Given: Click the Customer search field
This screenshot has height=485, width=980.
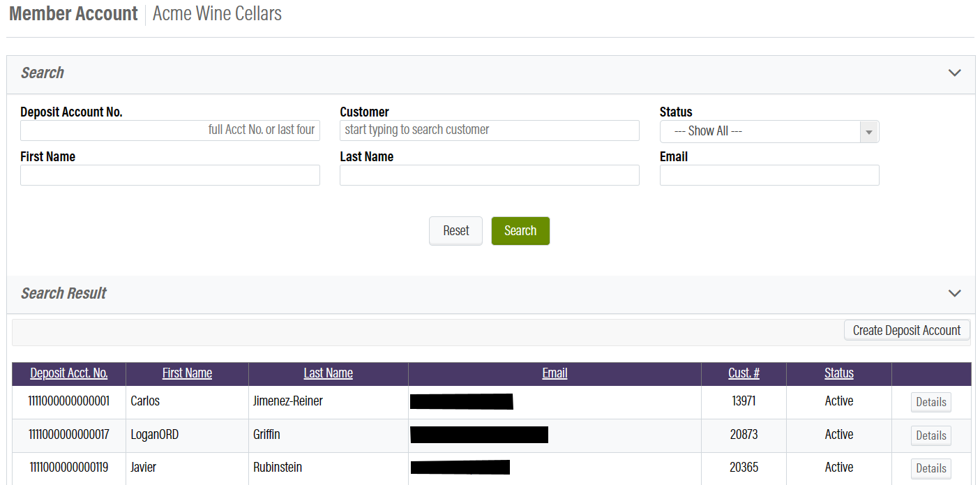Looking at the screenshot, I should click(x=489, y=130).
